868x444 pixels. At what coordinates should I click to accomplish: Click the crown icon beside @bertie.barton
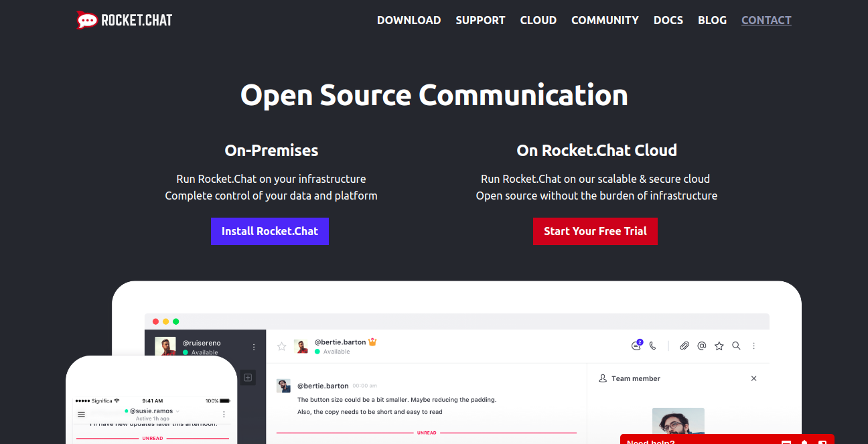click(x=372, y=342)
